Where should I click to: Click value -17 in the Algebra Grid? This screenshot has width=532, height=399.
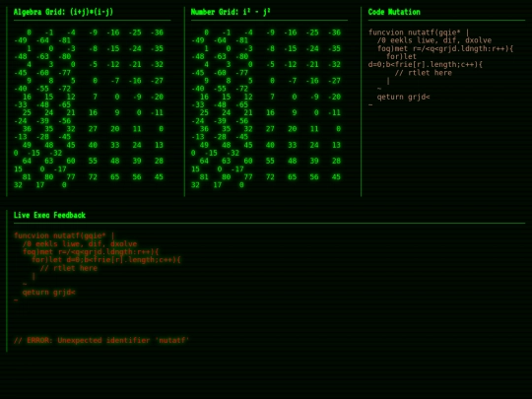pos(60,169)
